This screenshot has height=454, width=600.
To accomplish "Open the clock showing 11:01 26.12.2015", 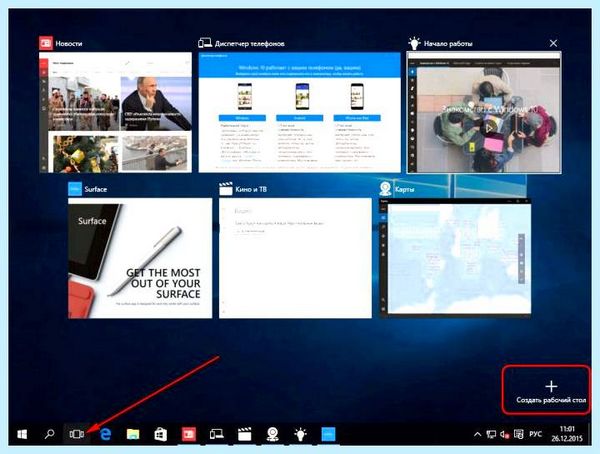I will [567, 434].
